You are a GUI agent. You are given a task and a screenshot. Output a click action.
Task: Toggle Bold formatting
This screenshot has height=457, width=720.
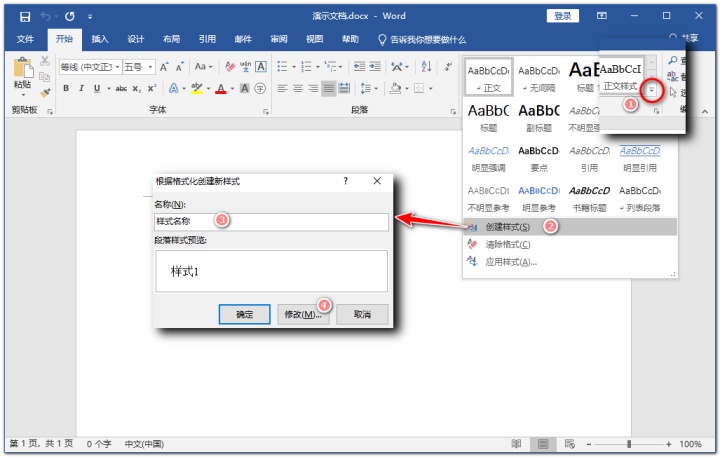pos(66,88)
